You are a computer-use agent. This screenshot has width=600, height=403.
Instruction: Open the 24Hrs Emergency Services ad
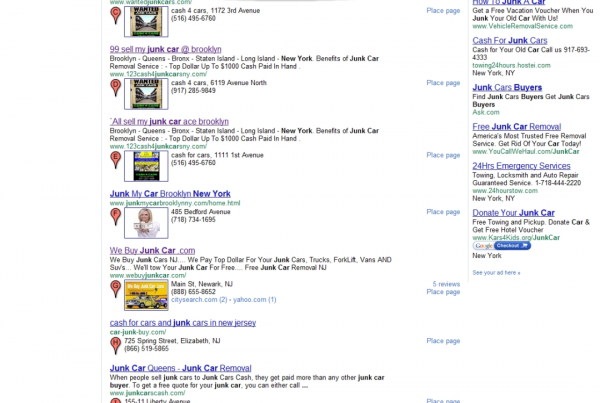[x=521, y=166]
